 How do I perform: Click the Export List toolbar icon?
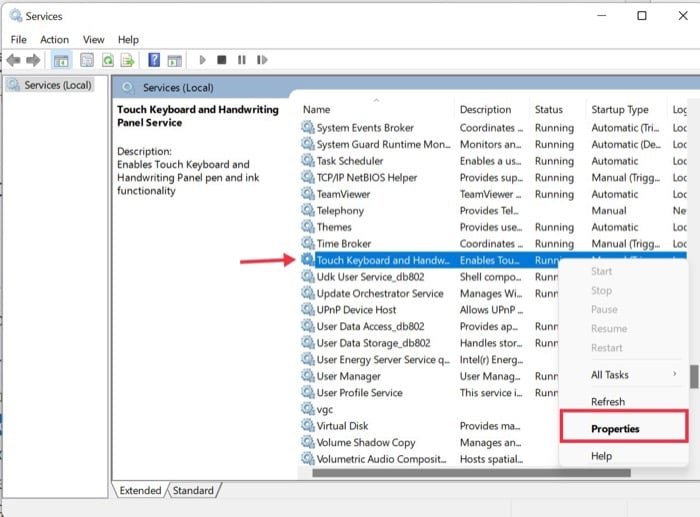128,60
